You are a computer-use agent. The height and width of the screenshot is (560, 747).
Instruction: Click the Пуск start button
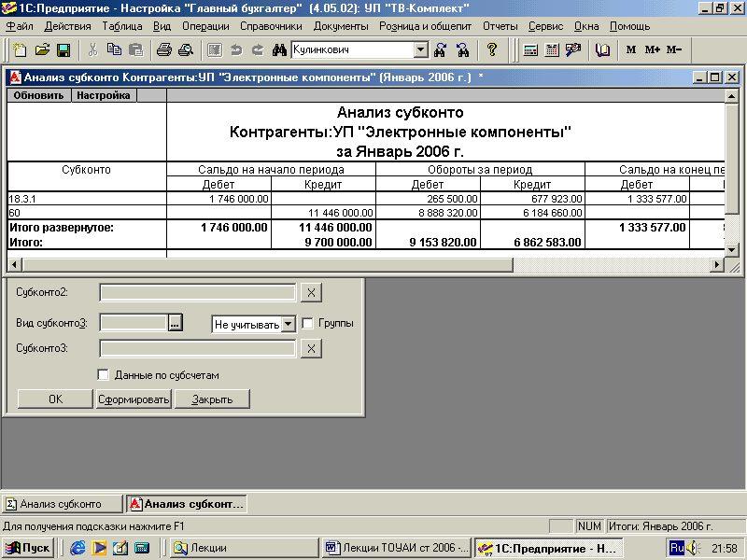pyautogui.click(x=27, y=548)
